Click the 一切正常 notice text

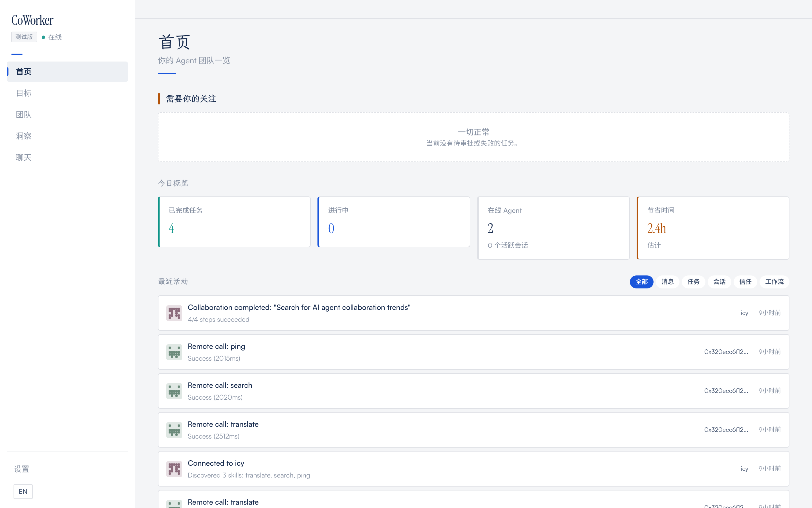[x=473, y=132]
